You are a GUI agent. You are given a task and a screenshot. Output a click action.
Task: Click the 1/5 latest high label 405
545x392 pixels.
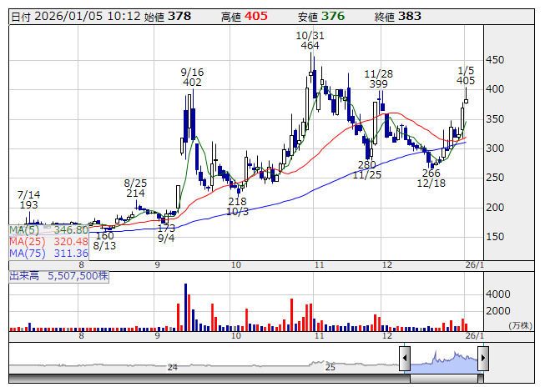tap(467, 75)
